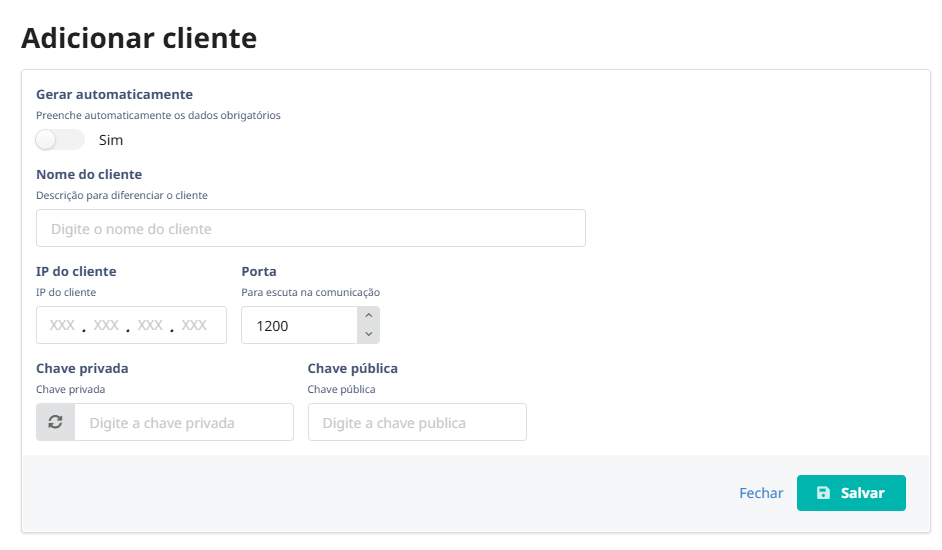This screenshot has width=942, height=550.
Task: Decrease the Porta value with down arrow
Action: click(x=368, y=334)
